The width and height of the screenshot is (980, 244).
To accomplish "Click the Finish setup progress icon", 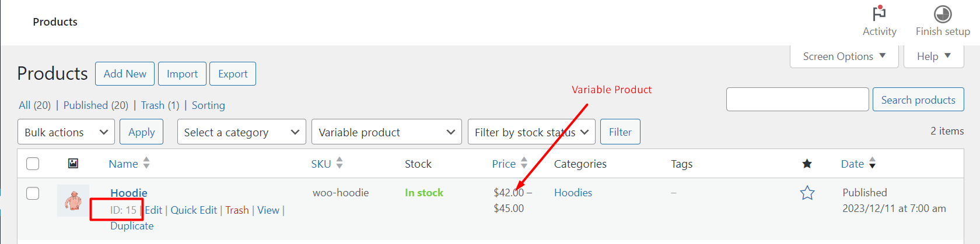I will [943, 14].
